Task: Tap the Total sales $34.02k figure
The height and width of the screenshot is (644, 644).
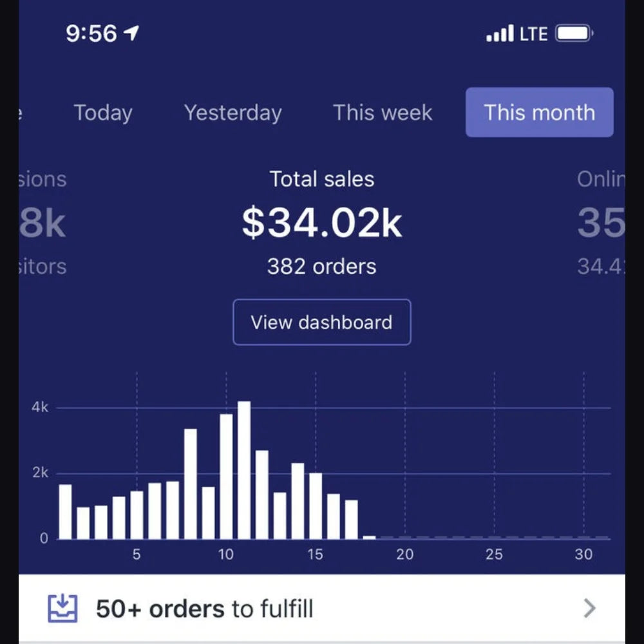Action: tap(322, 223)
